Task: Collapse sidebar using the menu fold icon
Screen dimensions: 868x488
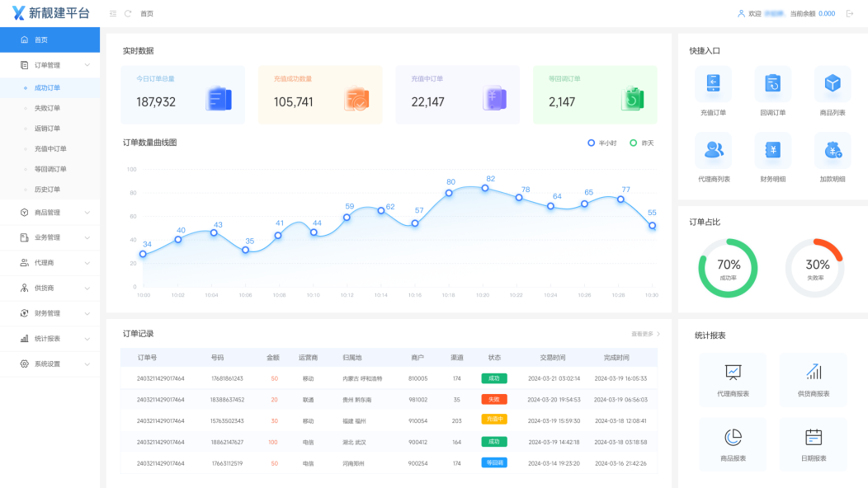Action: tap(113, 14)
